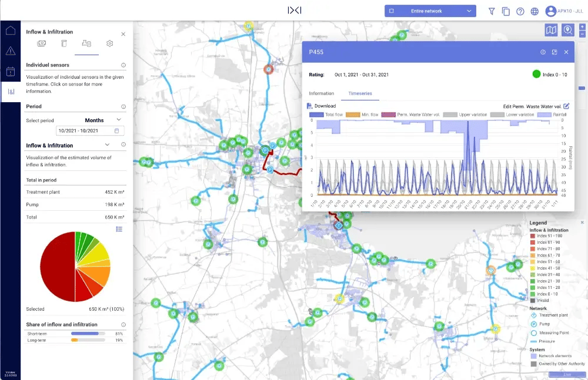Click the Short-term 81% progress bar
The image size is (588, 380).
pyautogui.click(x=88, y=334)
